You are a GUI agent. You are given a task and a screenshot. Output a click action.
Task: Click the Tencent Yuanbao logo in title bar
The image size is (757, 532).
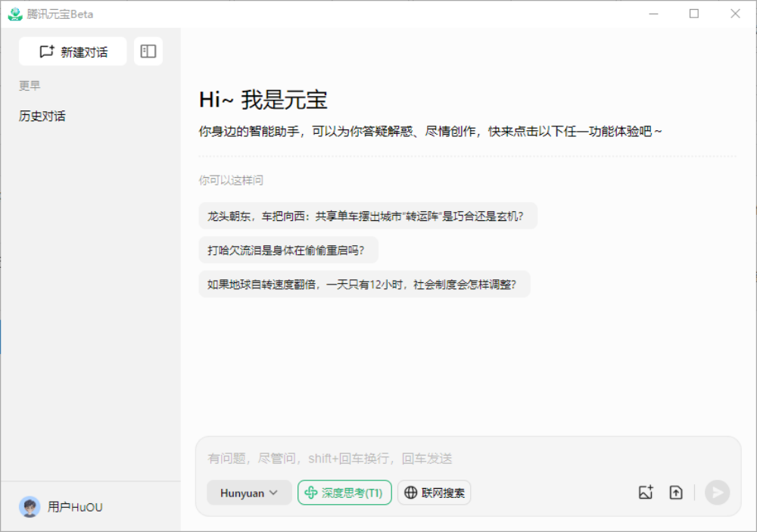click(x=15, y=14)
